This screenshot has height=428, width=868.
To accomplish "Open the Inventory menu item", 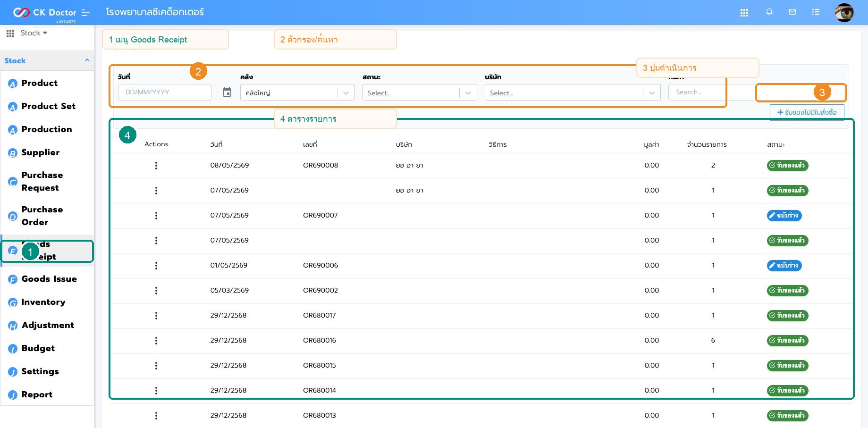I will [x=43, y=302].
